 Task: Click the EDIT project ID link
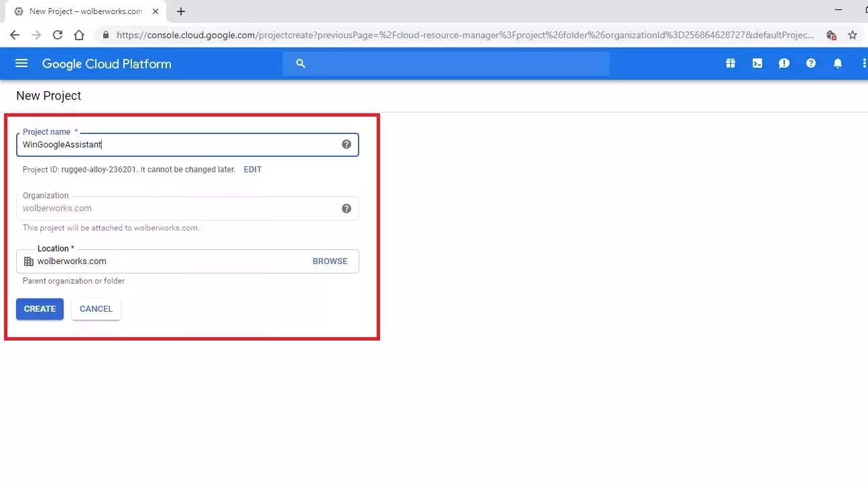click(x=253, y=170)
